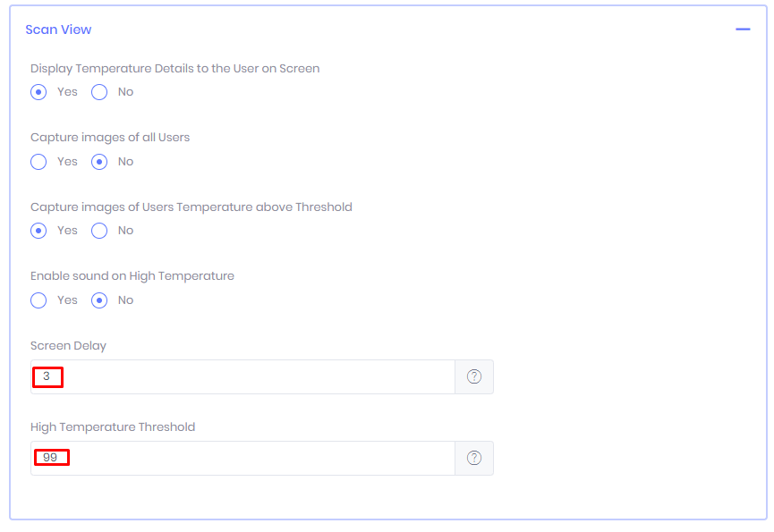Click the Enable sound on High Temperature label
This screenshot has width=774, height=532.
pos(132,276)
